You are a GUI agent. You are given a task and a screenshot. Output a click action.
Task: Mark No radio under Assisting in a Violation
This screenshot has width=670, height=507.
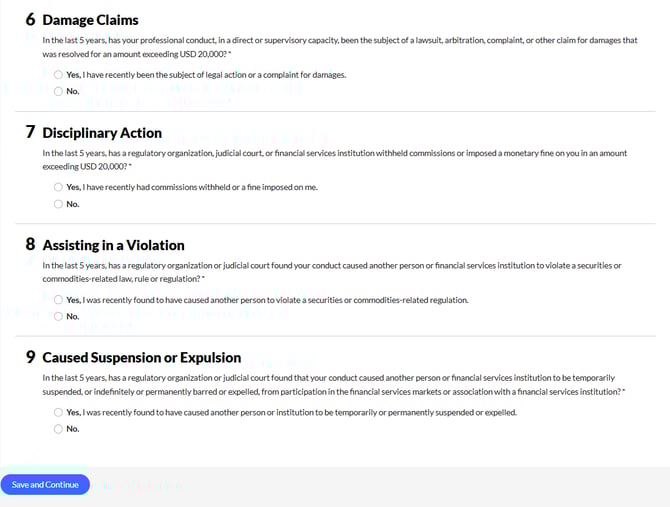click(x=58, y=317)
